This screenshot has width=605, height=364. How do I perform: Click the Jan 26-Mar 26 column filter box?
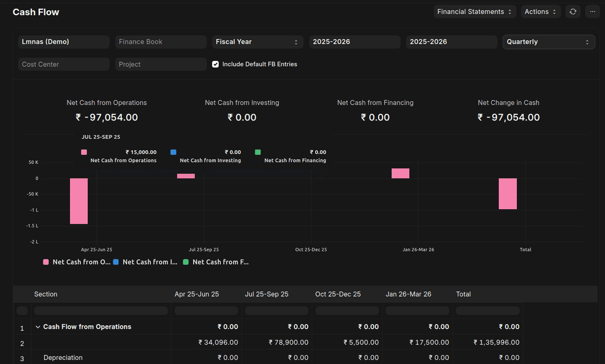point(417,311)
